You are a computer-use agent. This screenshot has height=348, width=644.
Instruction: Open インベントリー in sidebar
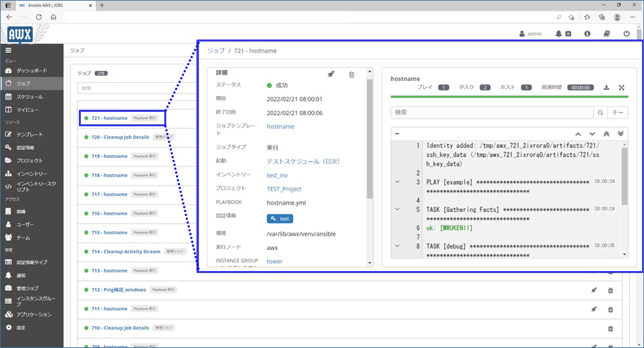tap(32, 174)
